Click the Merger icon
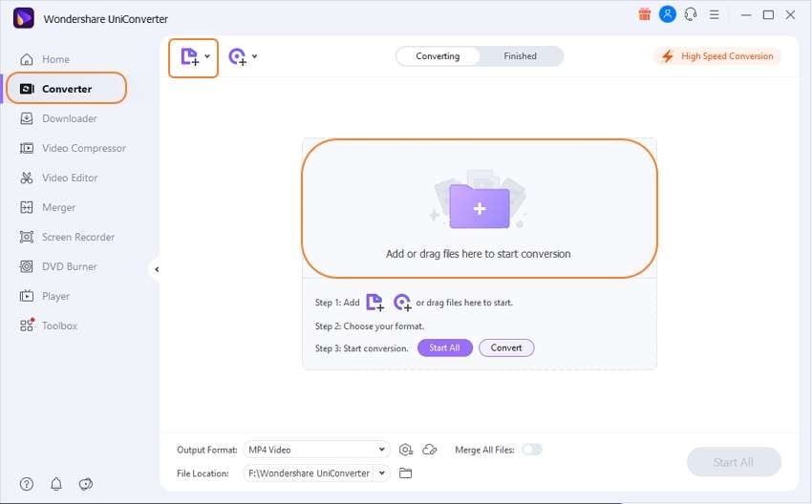812x504 pixels. click(27, 207)
